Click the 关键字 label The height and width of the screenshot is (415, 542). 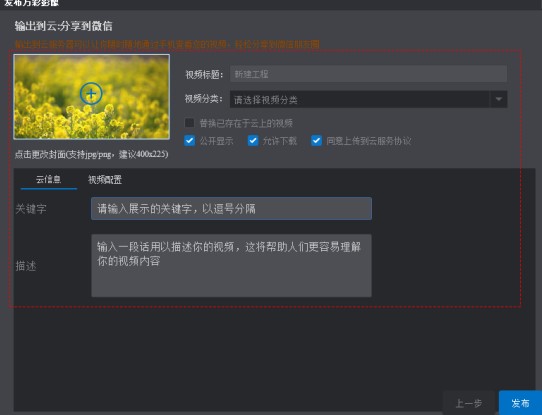click(31, 209)
